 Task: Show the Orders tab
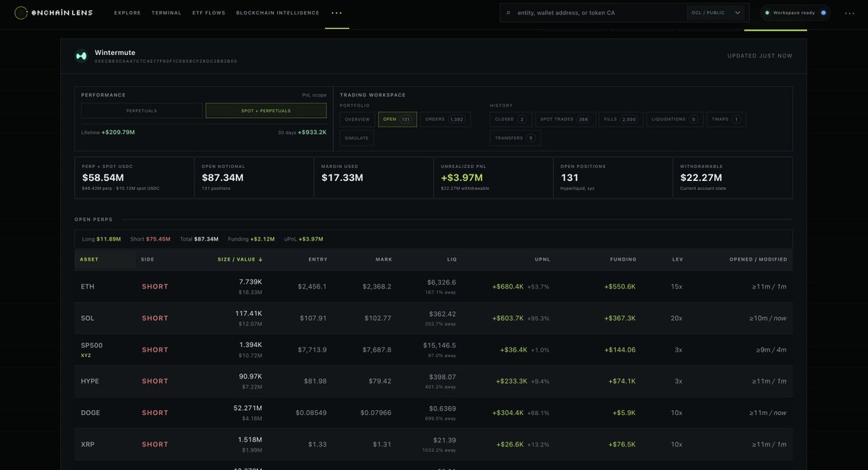[445, 119]
